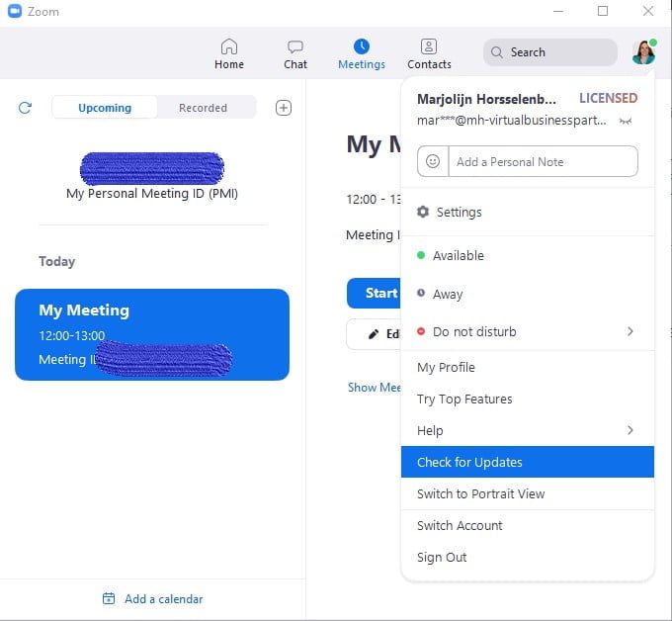Viewport: 672px width, 621px height.
Task: Toggle email visibility eye icon
Action: (625, 121)
